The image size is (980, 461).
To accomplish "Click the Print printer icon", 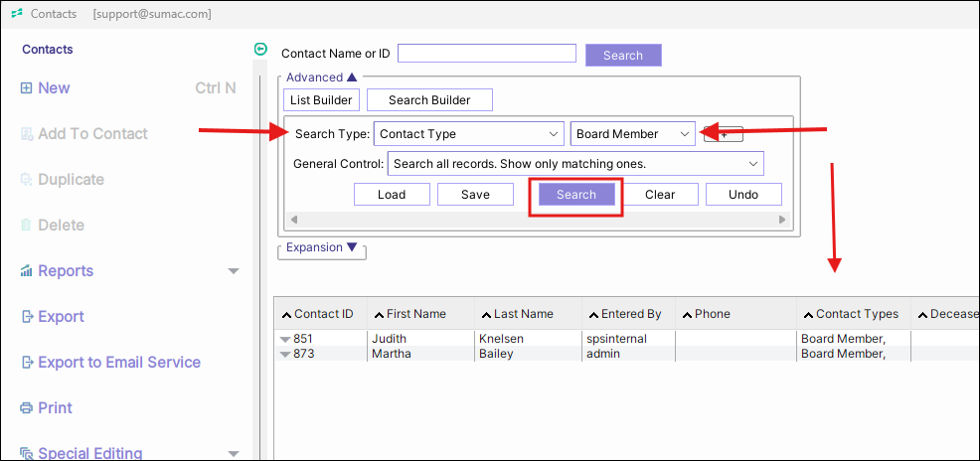I will coord(26,408).
